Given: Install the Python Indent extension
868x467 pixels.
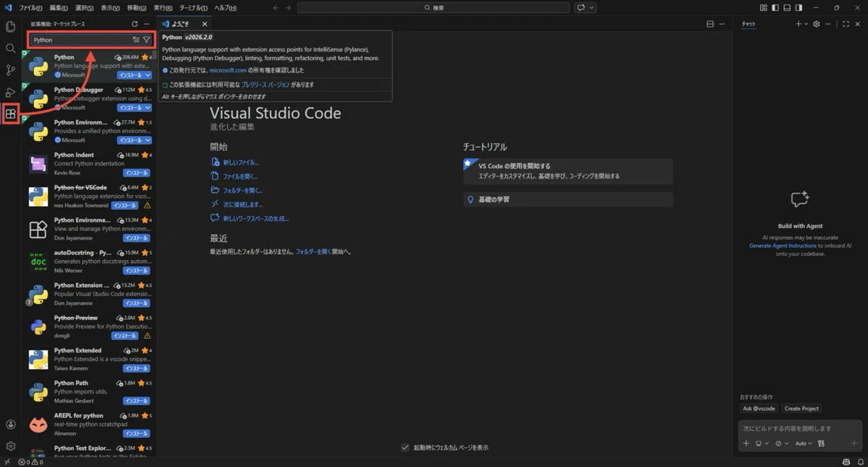Looking at the screenshot, I should (x=136, y=173).
